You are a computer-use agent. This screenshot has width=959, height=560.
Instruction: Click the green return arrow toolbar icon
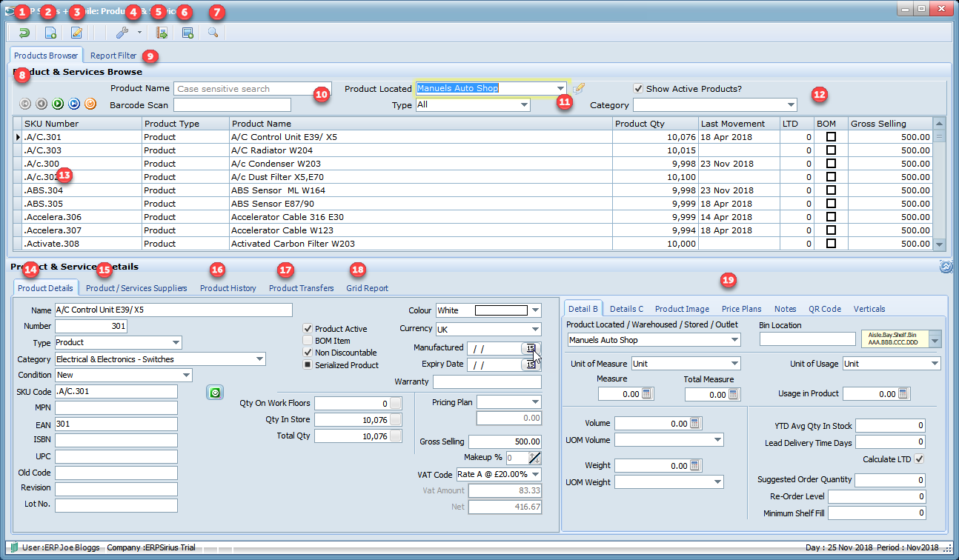24,33
